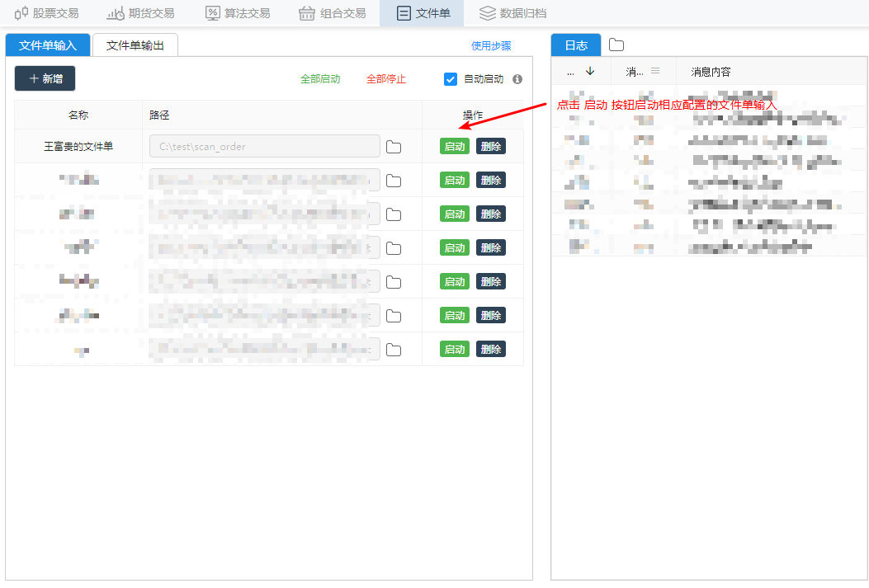Open the 数据归档 tab
The width and height of the screenshot is (869, 588).
click(x=512, y=13)
